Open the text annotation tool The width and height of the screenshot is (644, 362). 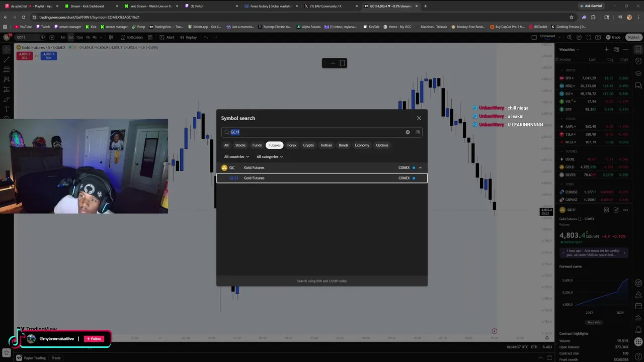coord(7,109)
